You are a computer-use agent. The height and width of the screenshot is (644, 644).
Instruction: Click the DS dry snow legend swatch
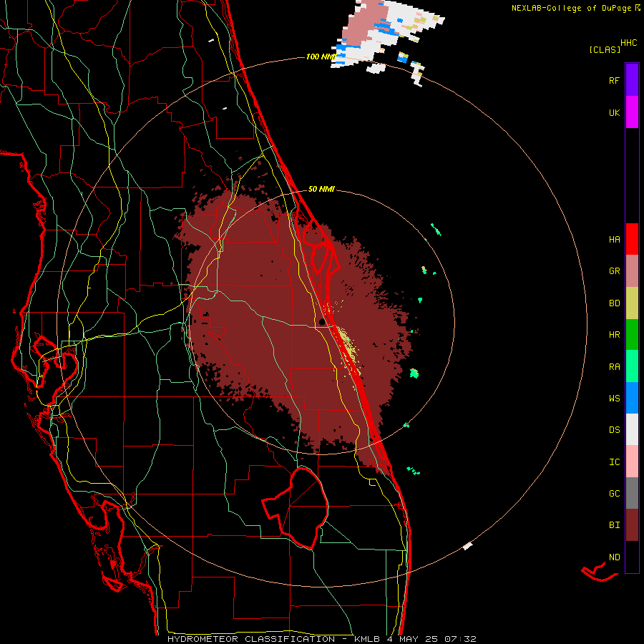tap(632, 429)
